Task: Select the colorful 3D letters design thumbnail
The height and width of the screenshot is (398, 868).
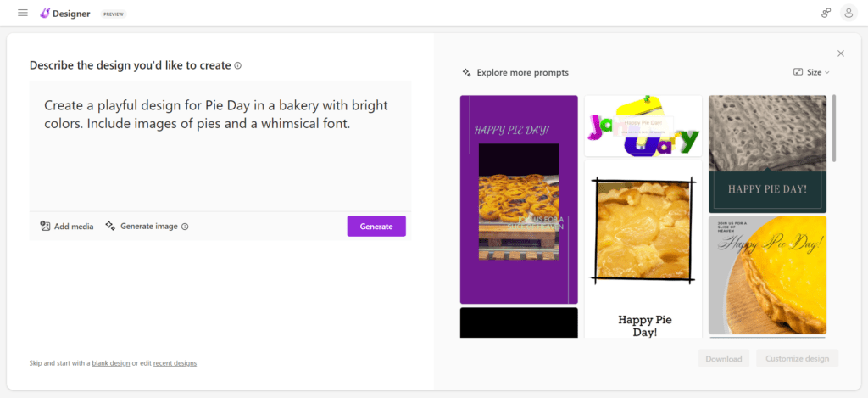Action: [643, 126]
